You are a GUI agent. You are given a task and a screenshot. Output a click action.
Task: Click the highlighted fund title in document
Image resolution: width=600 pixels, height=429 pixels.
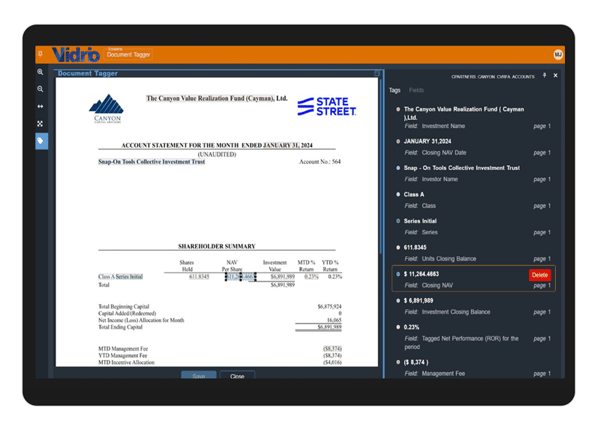[x=217, y=98]
